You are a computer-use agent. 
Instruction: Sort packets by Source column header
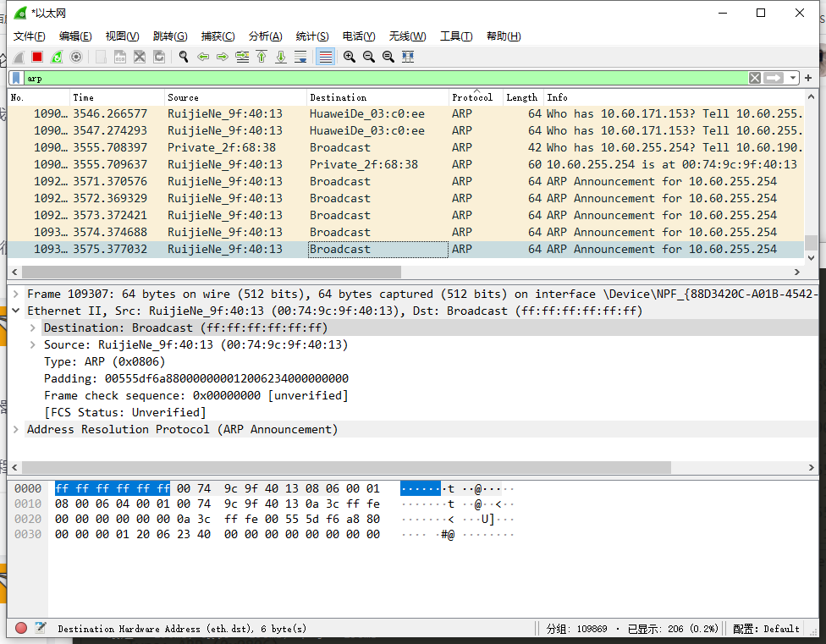(235, 97)
